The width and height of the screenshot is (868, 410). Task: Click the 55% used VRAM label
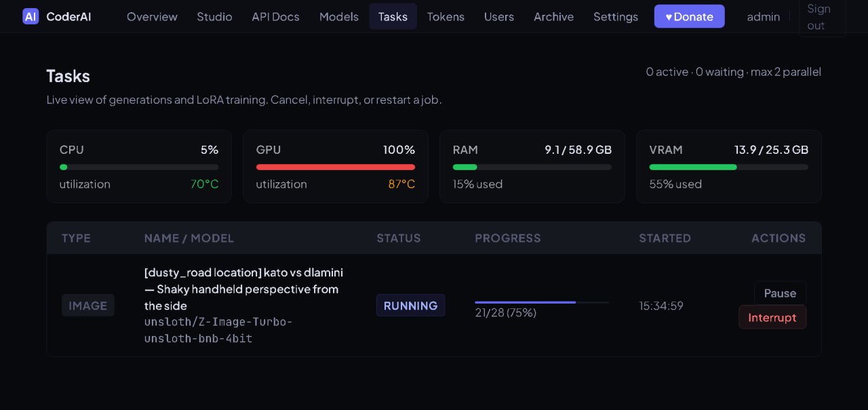[675, 184]
